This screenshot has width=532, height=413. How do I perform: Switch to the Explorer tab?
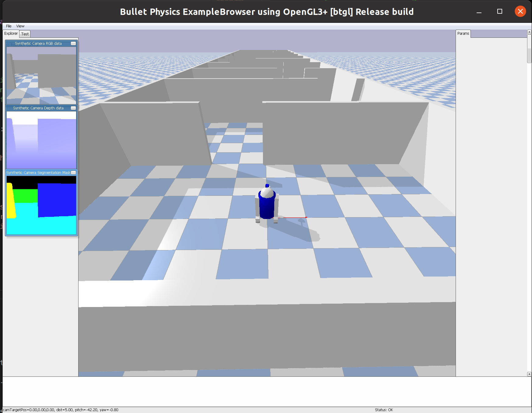[11, 34]
